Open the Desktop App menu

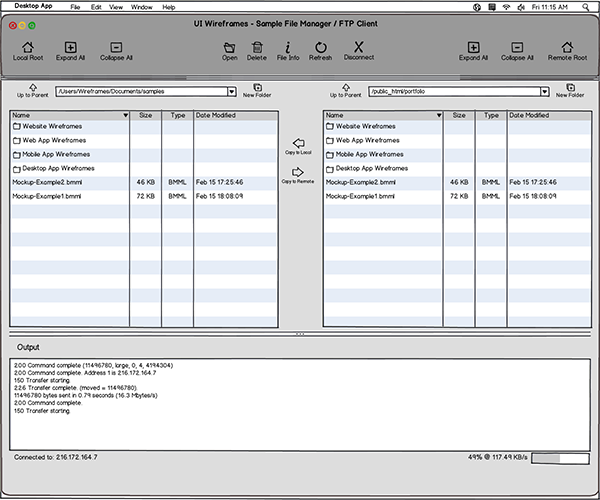point(33,6)
